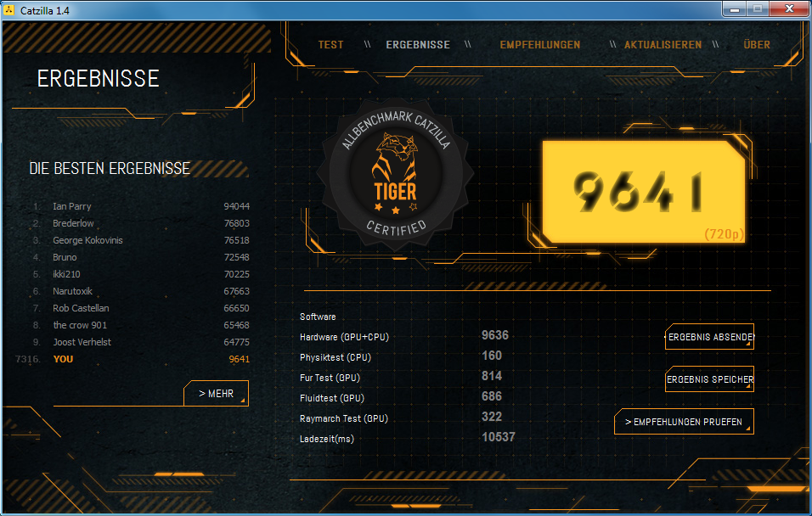Minimize the Catzilla window
Image resolution: width=812 pixels, height=516 pixels.
point(735,8)
